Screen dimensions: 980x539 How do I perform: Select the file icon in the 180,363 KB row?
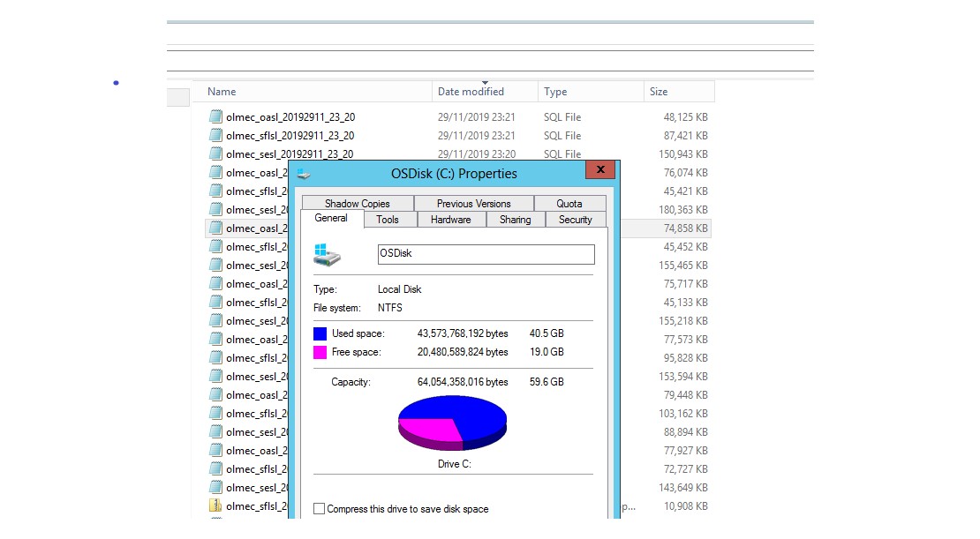tap(215, 209)
